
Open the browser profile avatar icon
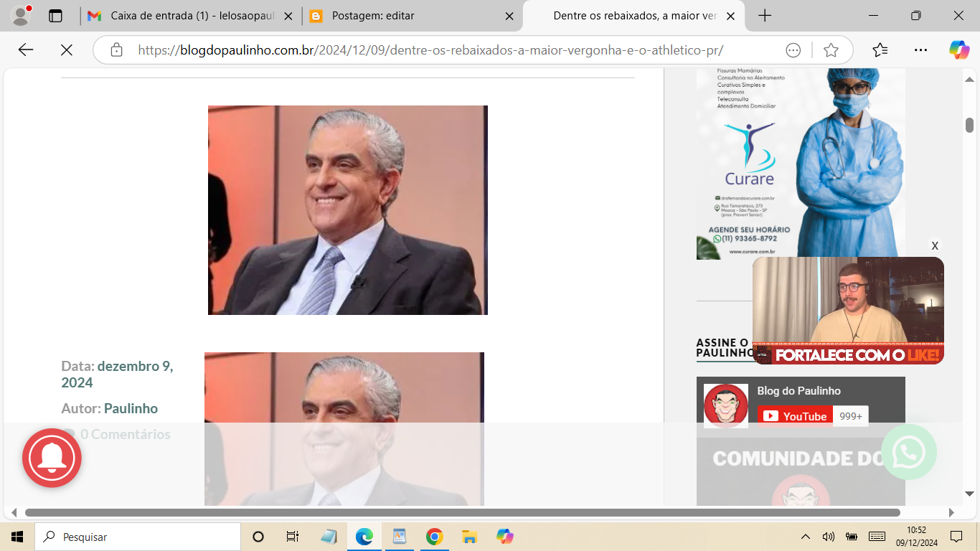coord(22,15)
